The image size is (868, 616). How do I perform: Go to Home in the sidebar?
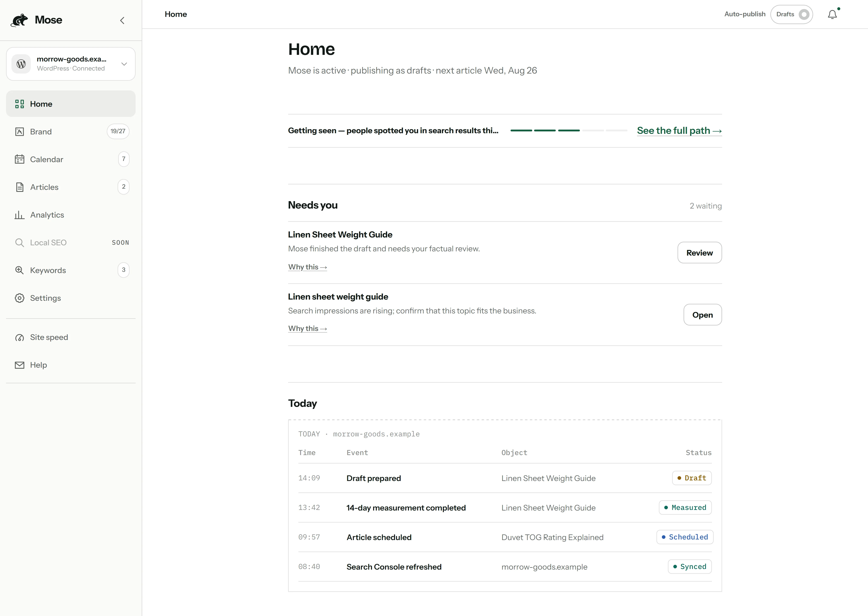(x=71, y=104)
